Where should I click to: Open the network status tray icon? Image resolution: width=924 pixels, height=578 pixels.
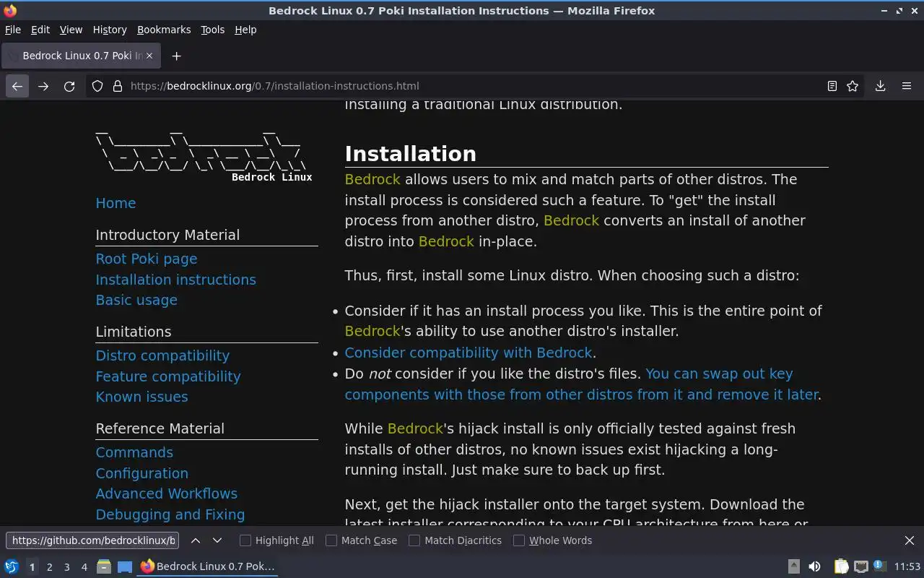[860, 566]
